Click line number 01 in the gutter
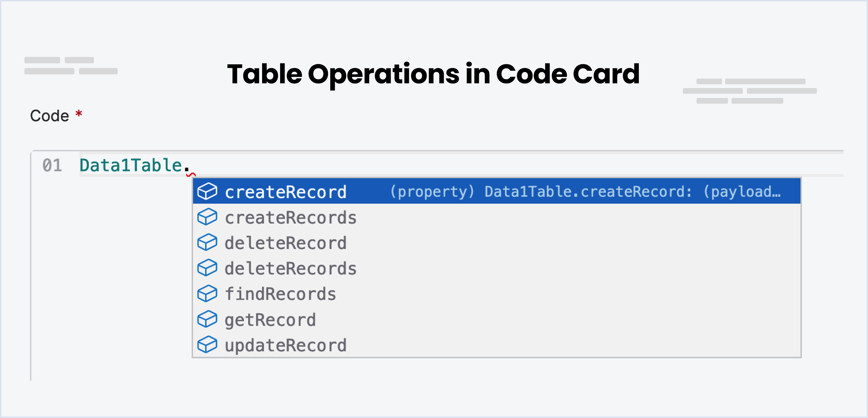868x418 pixels. pyautogui.click(x=52, y=165)
